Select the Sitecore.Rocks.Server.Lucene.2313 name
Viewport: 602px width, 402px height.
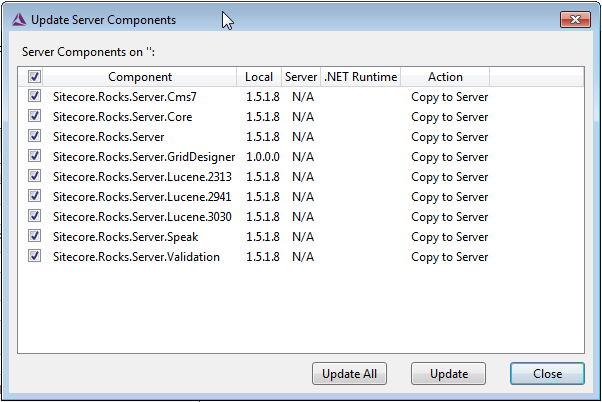142,177
